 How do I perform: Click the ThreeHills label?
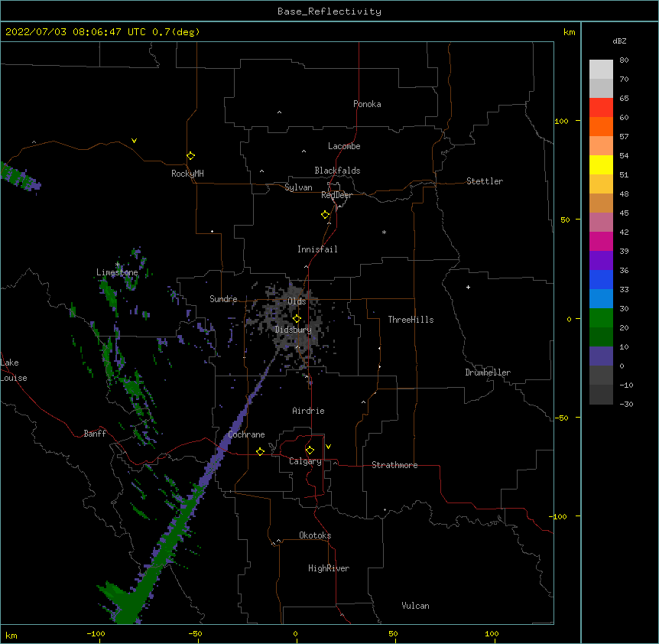tap(411, 320)
